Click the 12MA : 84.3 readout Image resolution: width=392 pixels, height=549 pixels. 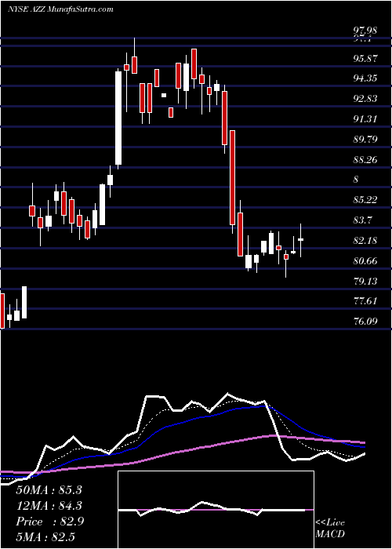pos(49,506)
